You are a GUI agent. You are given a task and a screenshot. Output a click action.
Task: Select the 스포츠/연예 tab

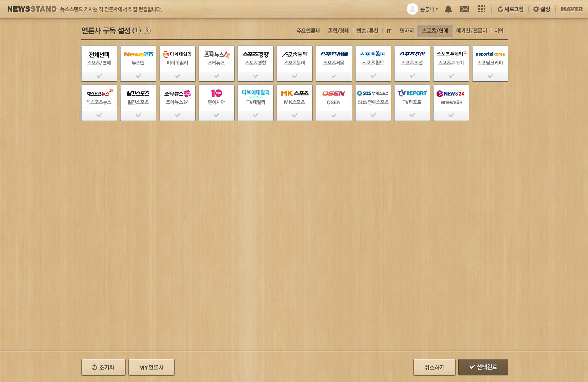pyautogui.click(x=435, y=31)
